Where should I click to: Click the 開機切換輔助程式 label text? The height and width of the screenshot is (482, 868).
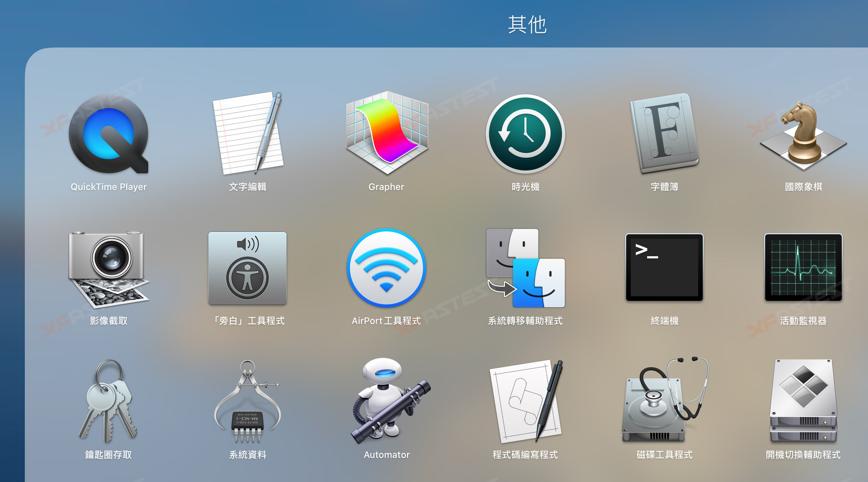(803, 455)
